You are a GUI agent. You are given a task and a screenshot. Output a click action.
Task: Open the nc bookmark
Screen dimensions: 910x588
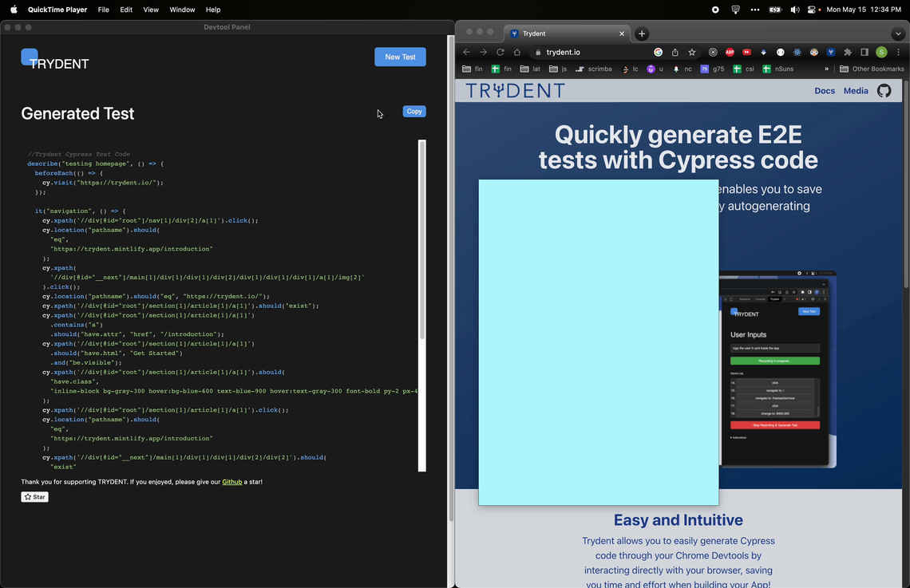tap(682, 69)
